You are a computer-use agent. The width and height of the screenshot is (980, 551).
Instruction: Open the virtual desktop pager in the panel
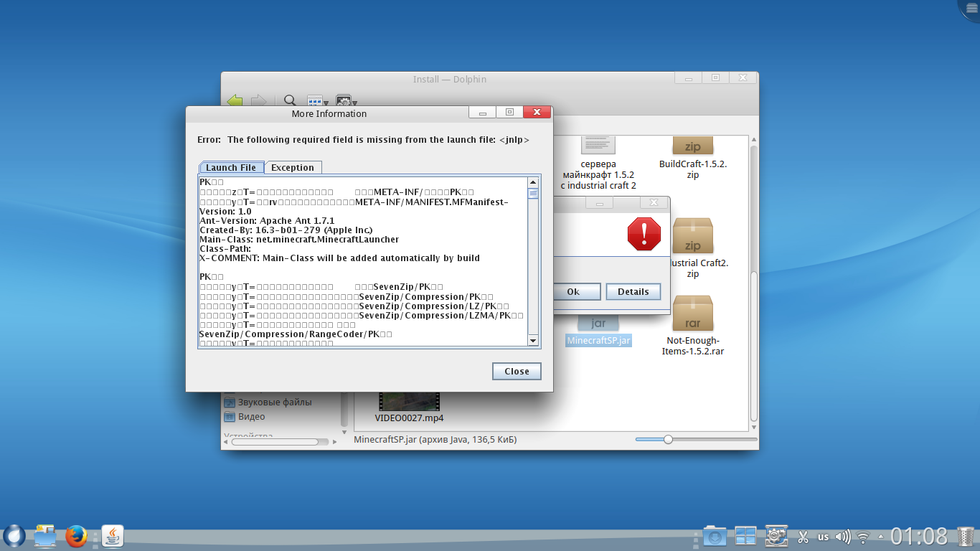745,536
